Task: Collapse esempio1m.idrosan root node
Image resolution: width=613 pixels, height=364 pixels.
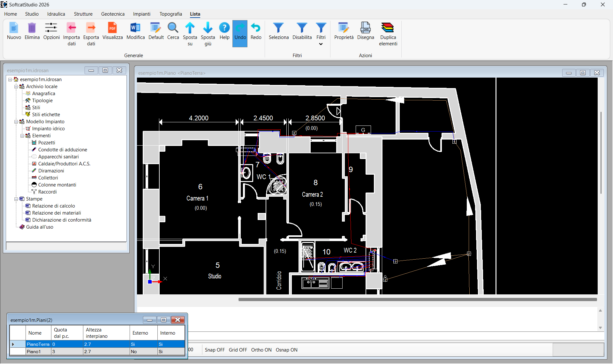Action: click(10, 80)
